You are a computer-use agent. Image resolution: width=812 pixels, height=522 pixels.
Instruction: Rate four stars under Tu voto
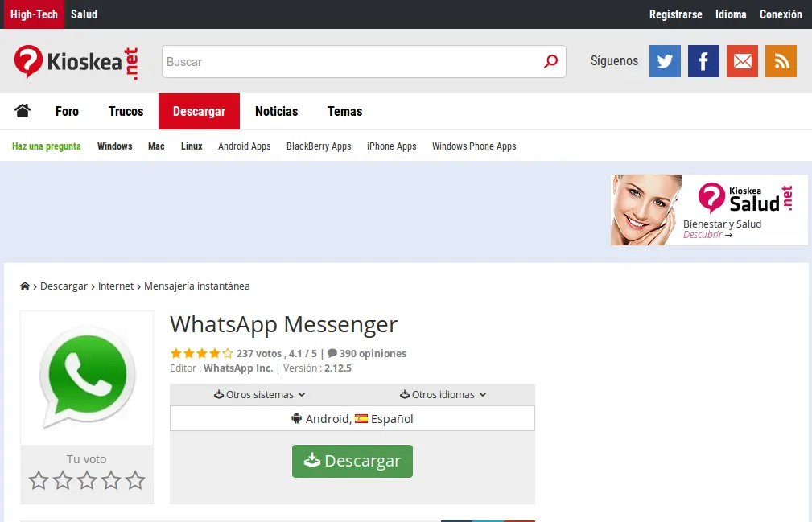(x=111, y=480)
